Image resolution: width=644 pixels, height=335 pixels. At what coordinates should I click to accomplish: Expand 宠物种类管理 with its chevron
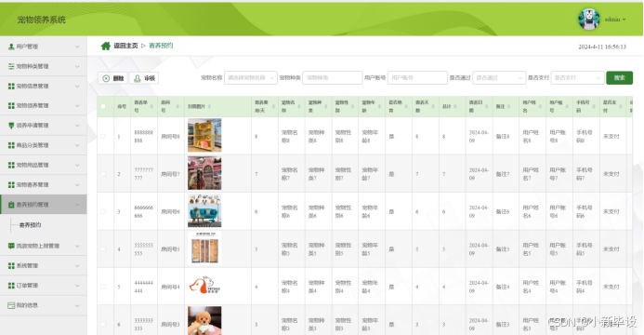tap(77, 67)
